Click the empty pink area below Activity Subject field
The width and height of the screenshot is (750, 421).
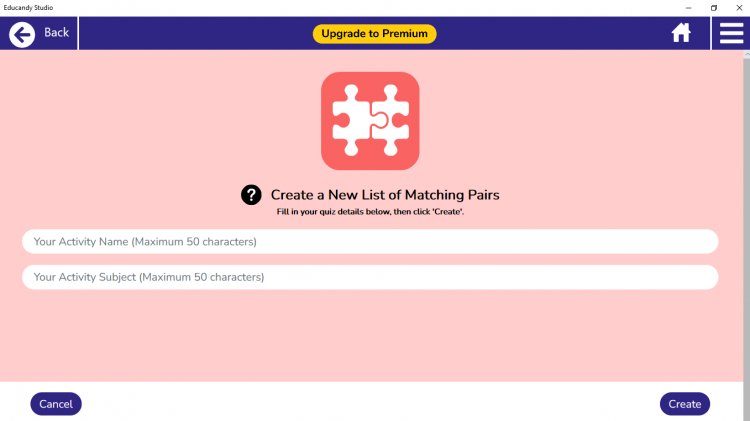click(370, 335)
